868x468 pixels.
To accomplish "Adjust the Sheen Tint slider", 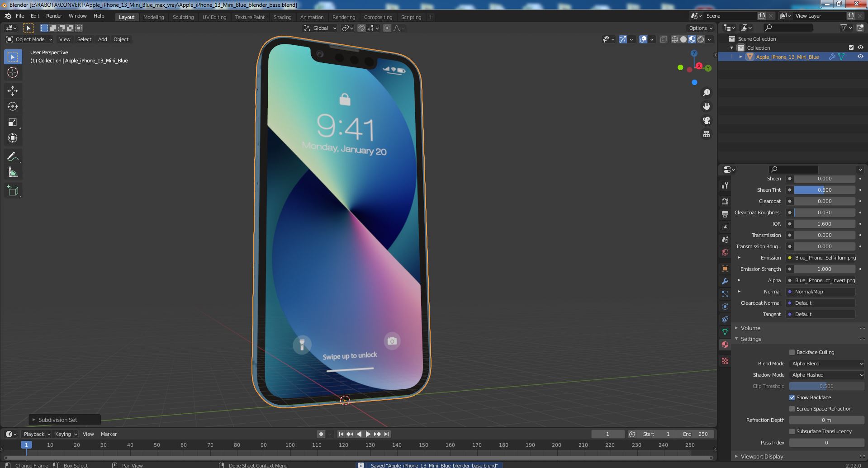I will click(825, 190).
